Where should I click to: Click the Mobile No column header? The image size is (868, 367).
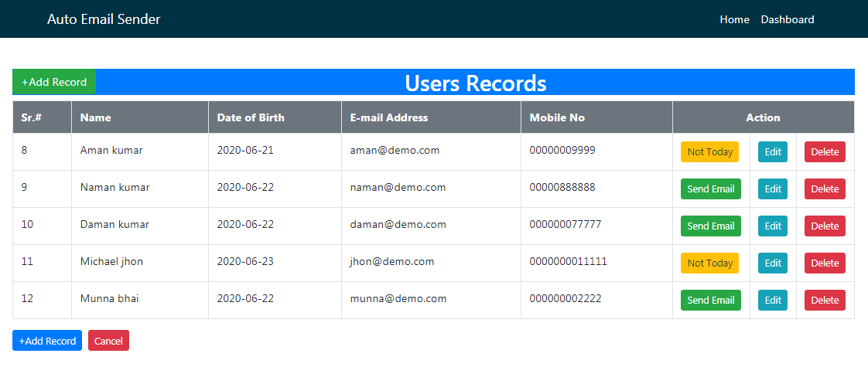click(x=596, y=117)
